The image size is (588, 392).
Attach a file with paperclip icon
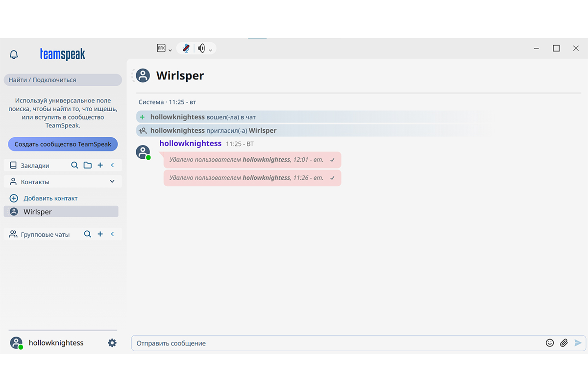[x=563, y=343]
